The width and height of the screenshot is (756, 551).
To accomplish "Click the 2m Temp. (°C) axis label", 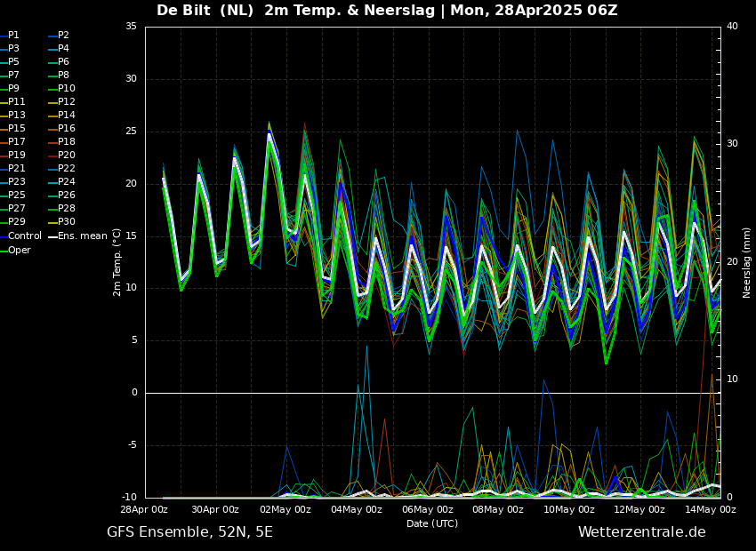I will point(117,261).
